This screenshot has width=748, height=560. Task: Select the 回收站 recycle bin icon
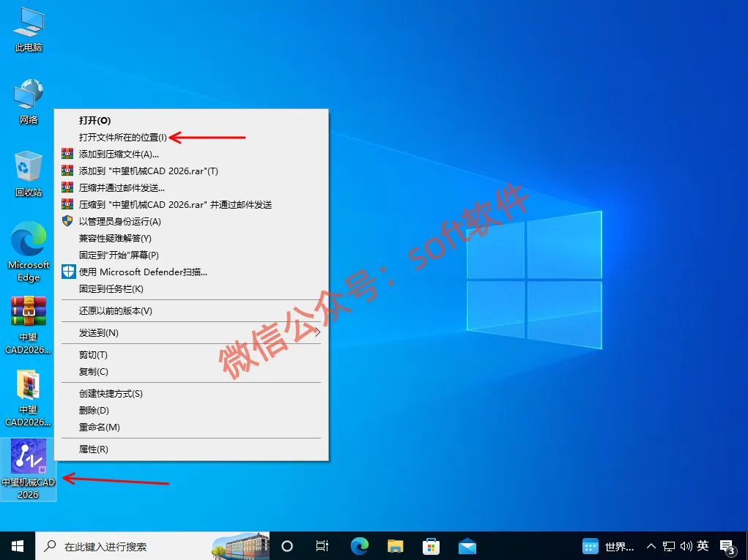pos(29,174)
